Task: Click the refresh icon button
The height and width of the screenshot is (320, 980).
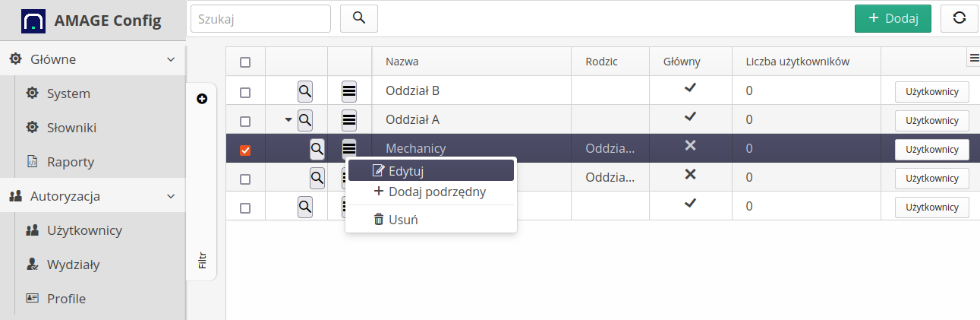Action: (959, 19)
